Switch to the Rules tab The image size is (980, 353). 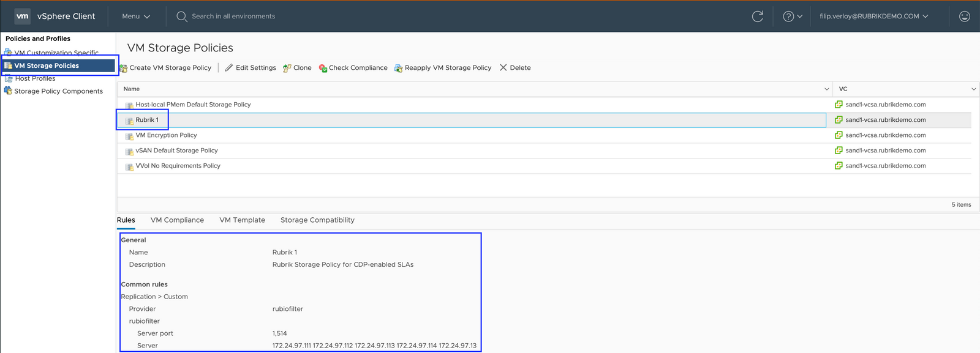[x=126, y=220]
